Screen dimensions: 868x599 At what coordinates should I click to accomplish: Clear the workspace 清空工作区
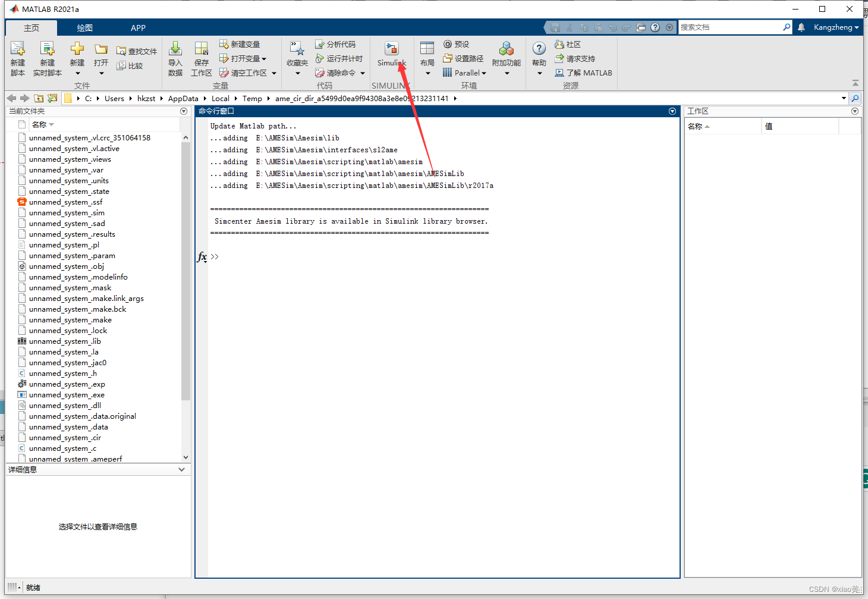(243, 73)
